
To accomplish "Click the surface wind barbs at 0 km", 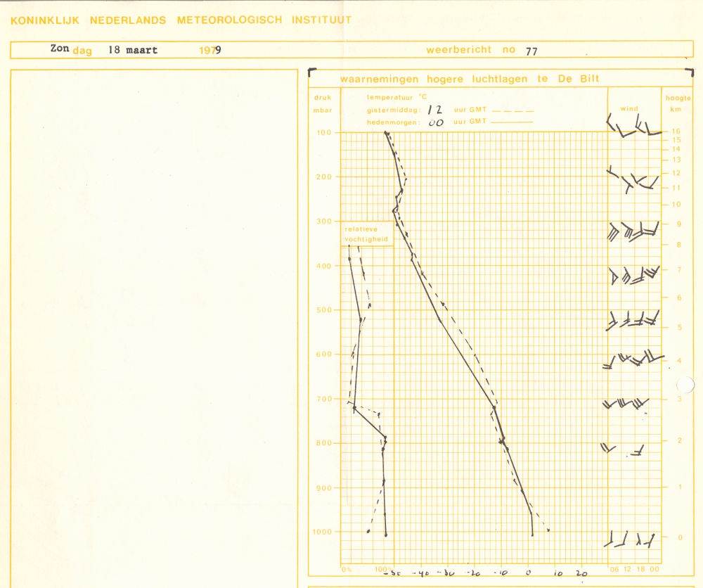I will pos(631,539).
